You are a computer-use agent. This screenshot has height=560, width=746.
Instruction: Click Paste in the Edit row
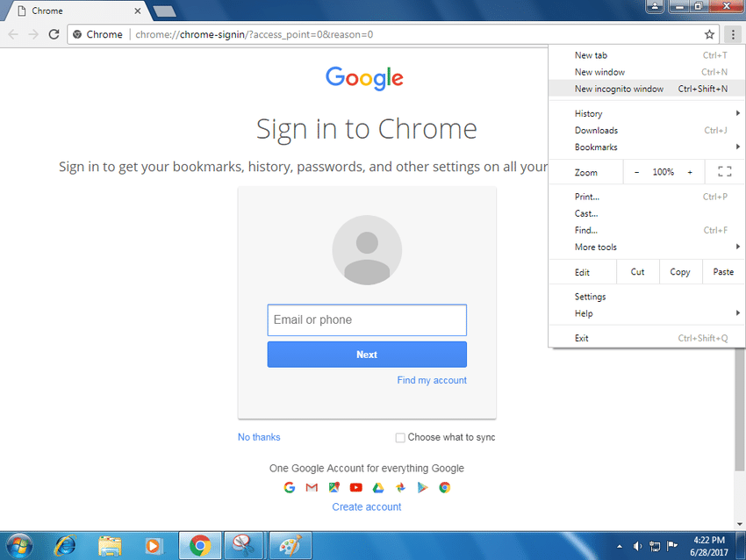724,272
